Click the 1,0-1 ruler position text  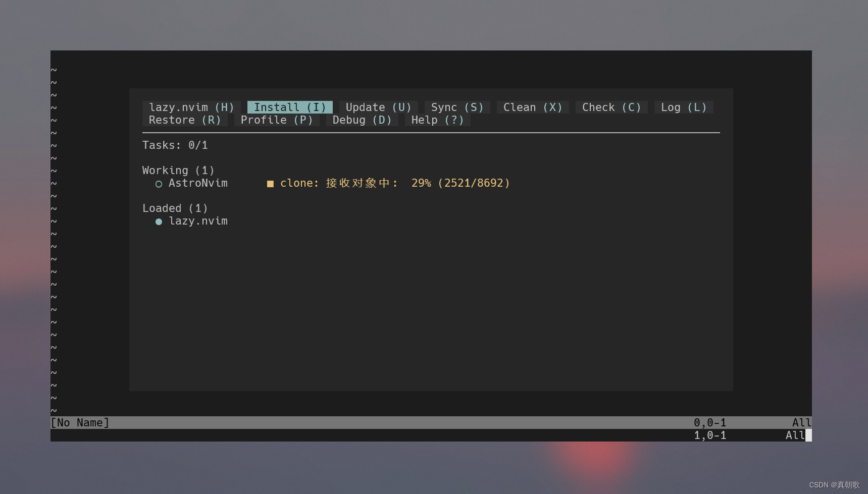click(x=710, y=435)
